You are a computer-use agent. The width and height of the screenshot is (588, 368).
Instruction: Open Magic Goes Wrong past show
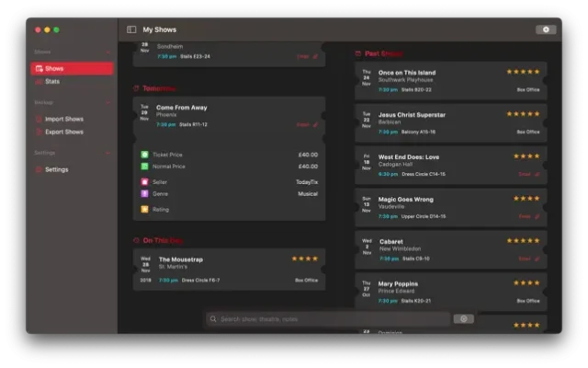(x=451, y=208)
